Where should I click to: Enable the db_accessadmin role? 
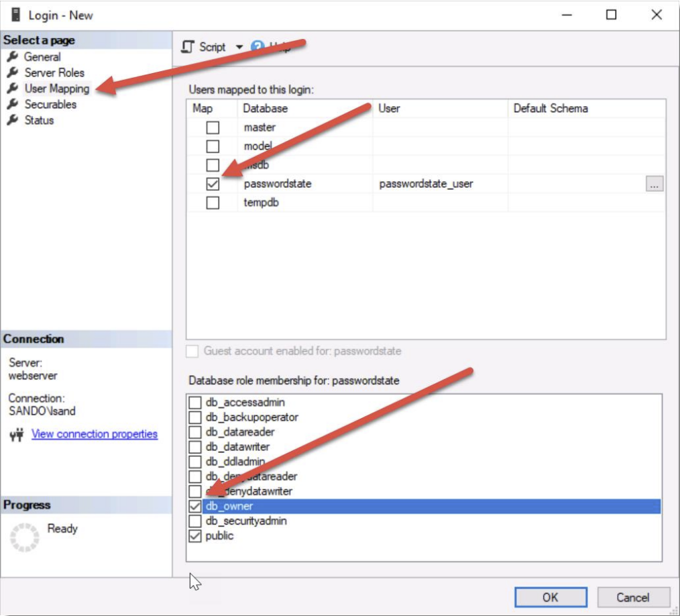[x=195, y=403]
